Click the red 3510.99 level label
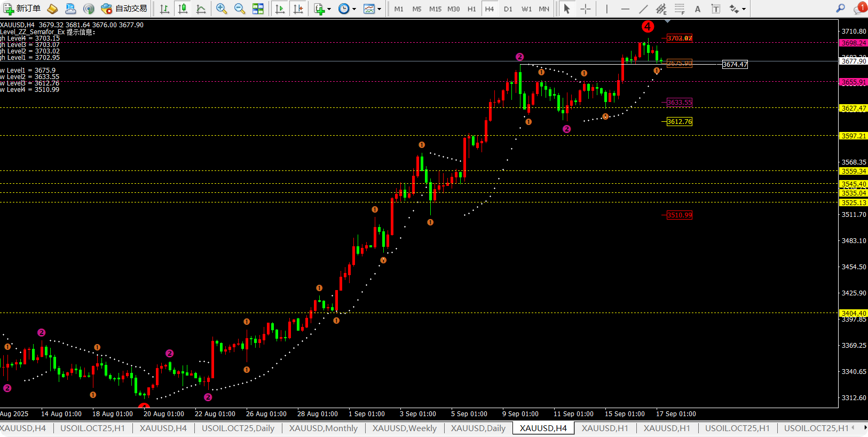The image size is (868, 437). pos(680,215)
